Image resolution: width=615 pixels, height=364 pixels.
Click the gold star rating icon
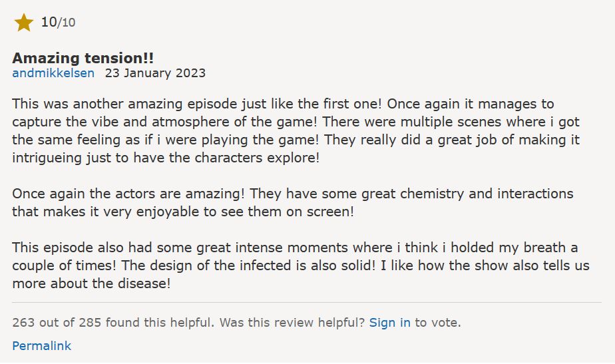[x=23, y=23]
